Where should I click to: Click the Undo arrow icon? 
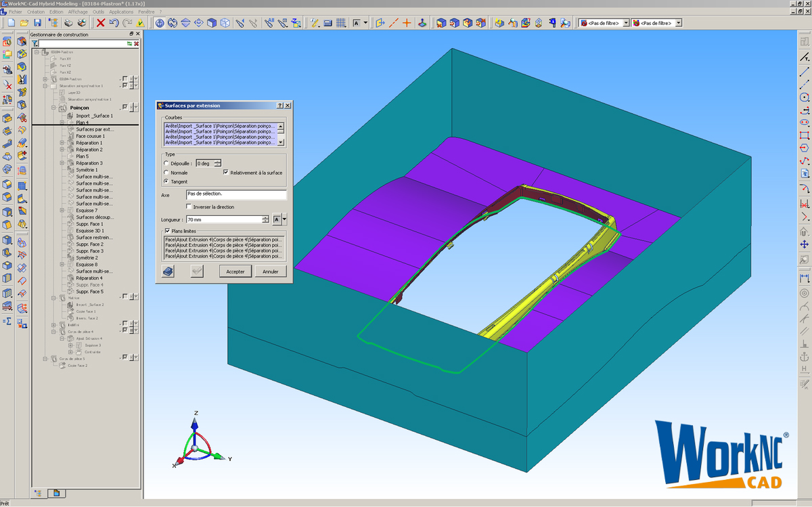click(x=114, y=23)
